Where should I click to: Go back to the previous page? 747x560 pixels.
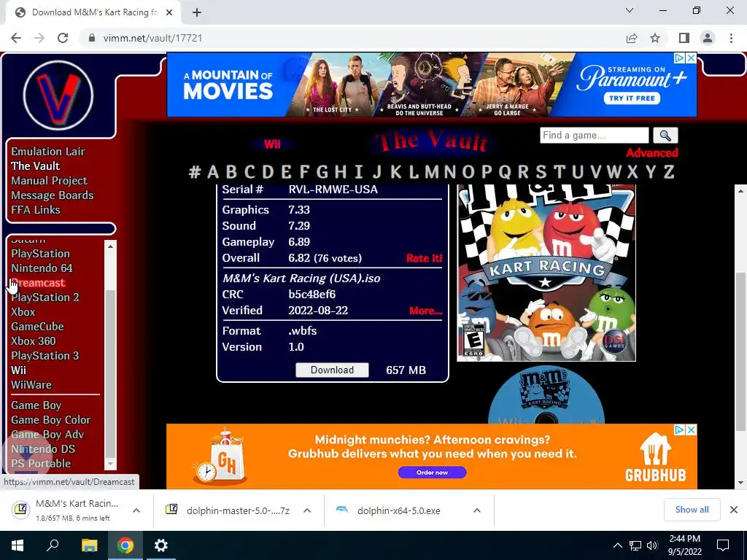click(16, 38)
